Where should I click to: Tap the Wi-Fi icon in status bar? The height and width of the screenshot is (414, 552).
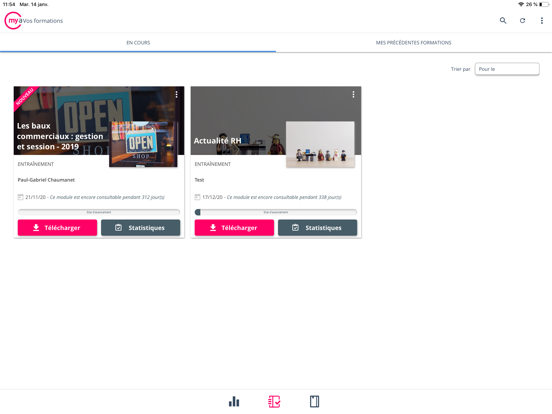click(521, 4)
